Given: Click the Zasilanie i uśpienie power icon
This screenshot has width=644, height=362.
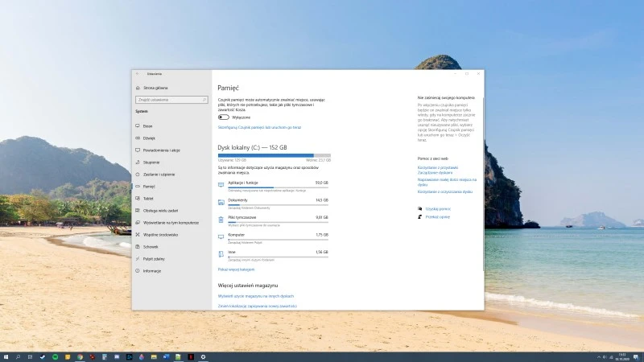Looking at the screenshot, I should click(x=138, y=175).
